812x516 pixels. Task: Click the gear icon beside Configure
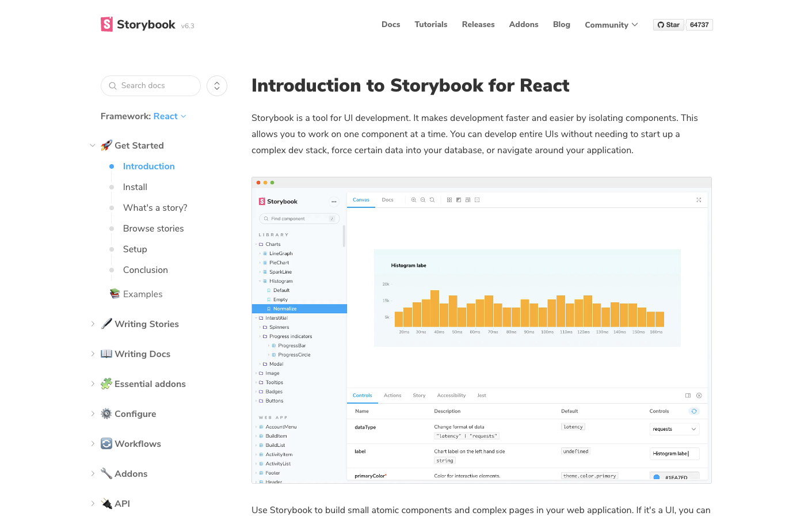[106, 414]
